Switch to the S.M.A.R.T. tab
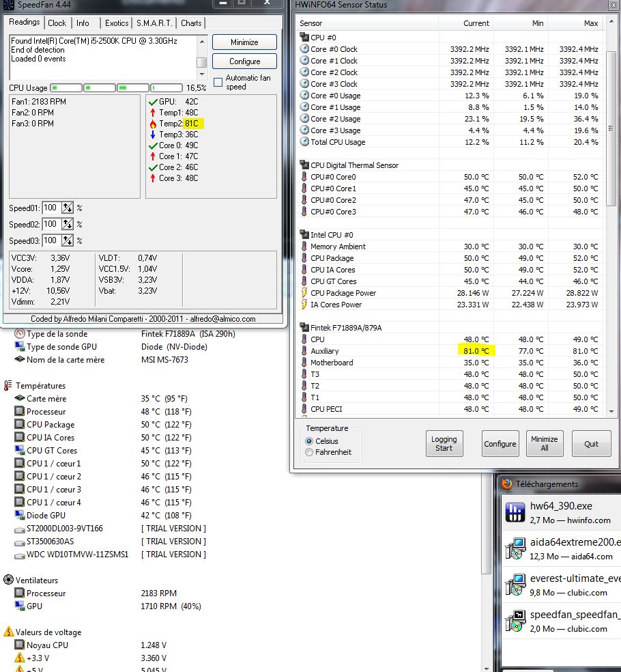621x672 pixels. point(154,23)
